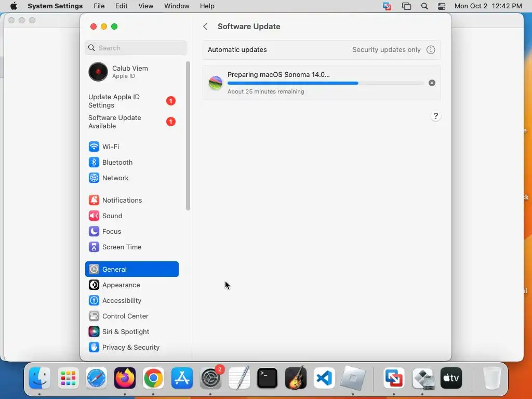Viewport: 532px width, 399px height.
Task: Open VMware Fusion from the Dock
Action: pyautogui.click(x=394, y=378)
